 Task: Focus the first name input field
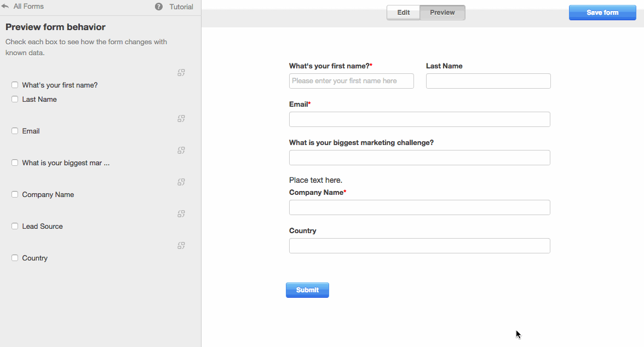pos(352,81)
